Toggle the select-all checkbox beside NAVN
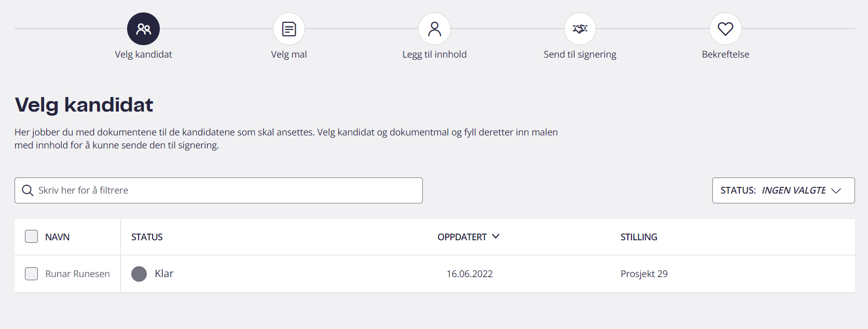This screenshot has height=329, width=868. (32, 237)
